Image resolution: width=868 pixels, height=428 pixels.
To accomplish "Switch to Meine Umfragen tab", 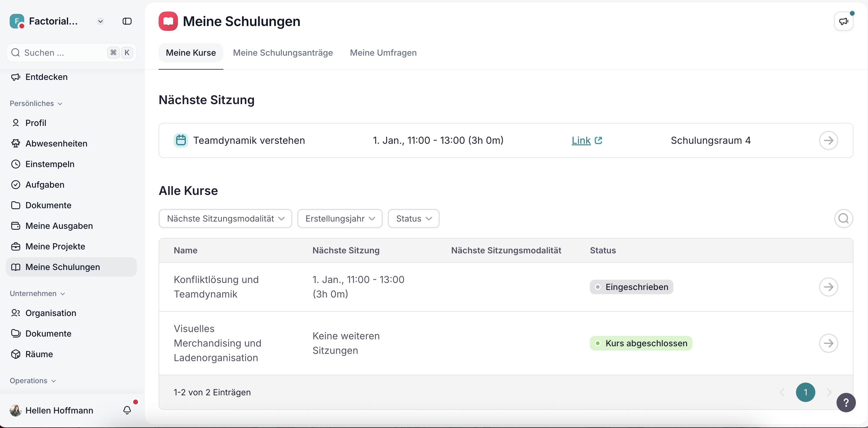I will 383,53.
